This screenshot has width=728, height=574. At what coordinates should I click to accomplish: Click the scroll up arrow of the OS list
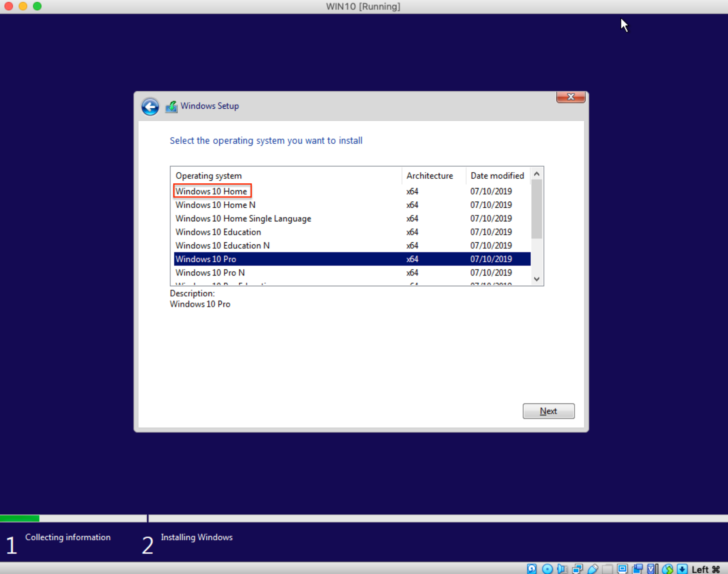click(537, 174)
